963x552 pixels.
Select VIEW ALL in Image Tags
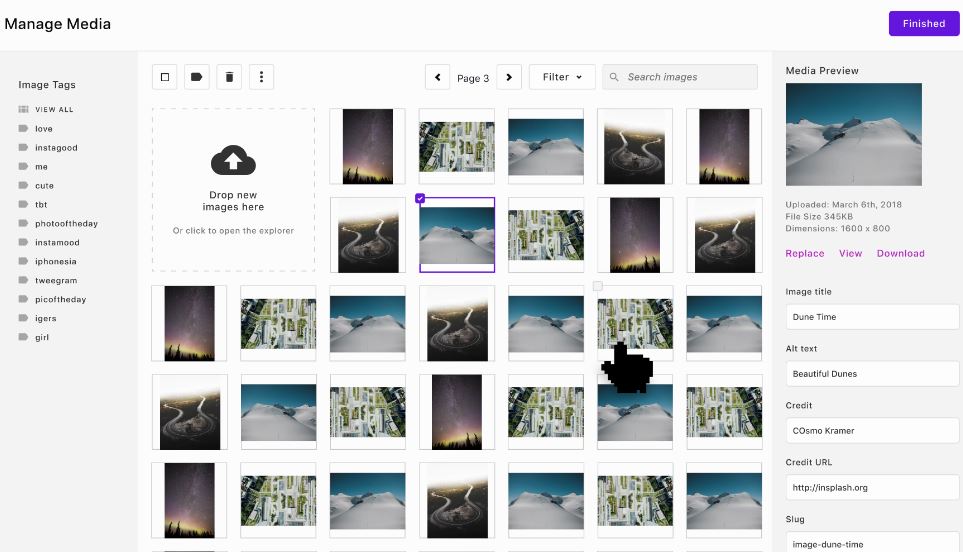54,109
